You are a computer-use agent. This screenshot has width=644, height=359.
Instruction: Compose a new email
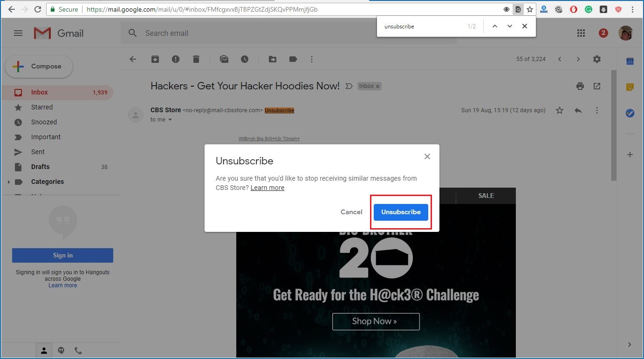(39, 67)
